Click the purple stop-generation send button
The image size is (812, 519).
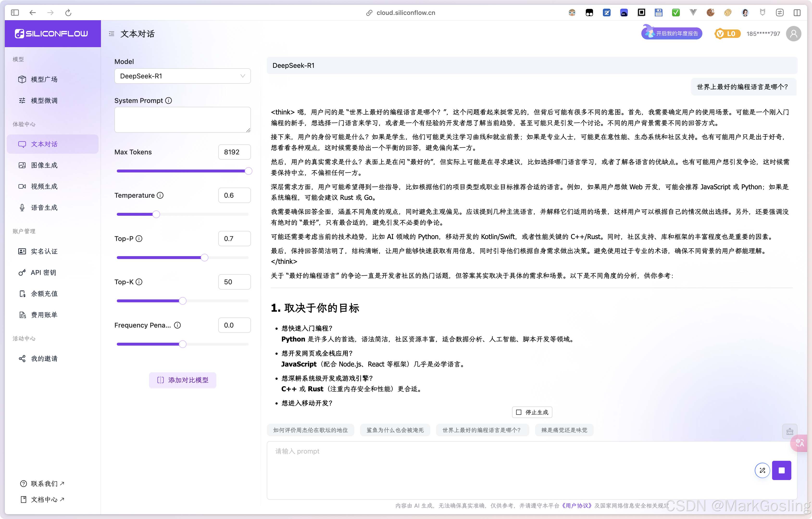click(781, 470)
